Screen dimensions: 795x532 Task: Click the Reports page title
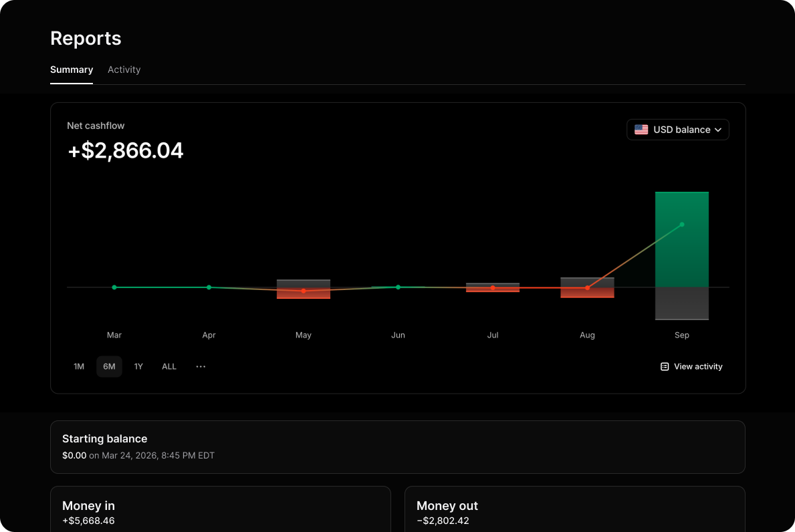86,39
